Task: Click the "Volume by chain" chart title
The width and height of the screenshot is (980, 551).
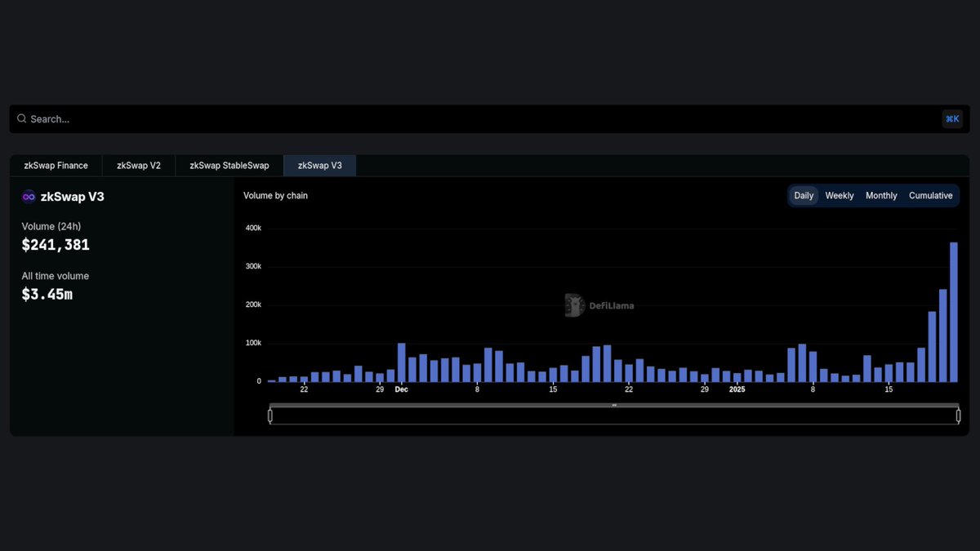Action: [276, 196]
